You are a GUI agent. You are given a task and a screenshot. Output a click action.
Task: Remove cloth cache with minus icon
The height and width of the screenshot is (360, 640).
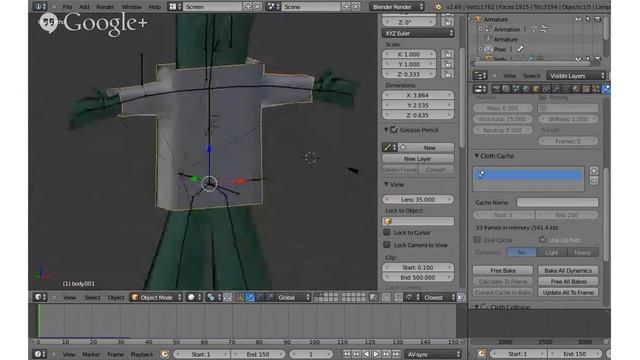[594, 180]
